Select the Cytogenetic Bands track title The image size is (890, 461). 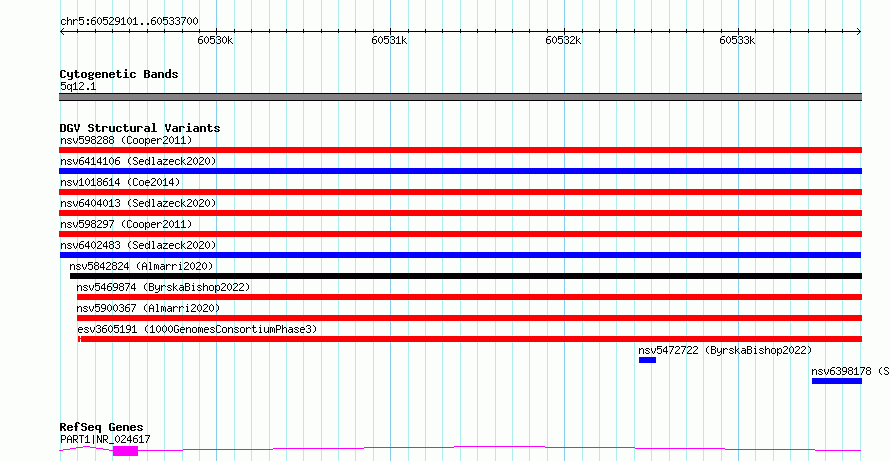(119, 74)
